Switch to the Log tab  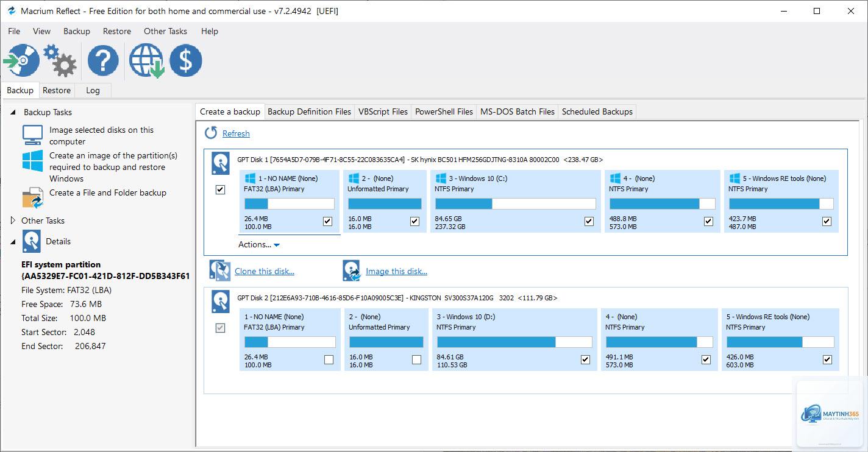click(93, 90)
